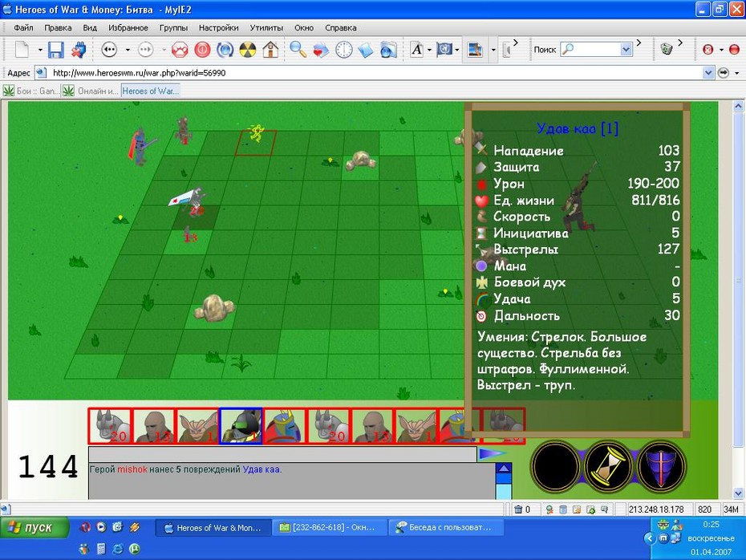Go to the Home page icon
The height and width of the screenshot is (560, 746).
click(x=270, y=50)
